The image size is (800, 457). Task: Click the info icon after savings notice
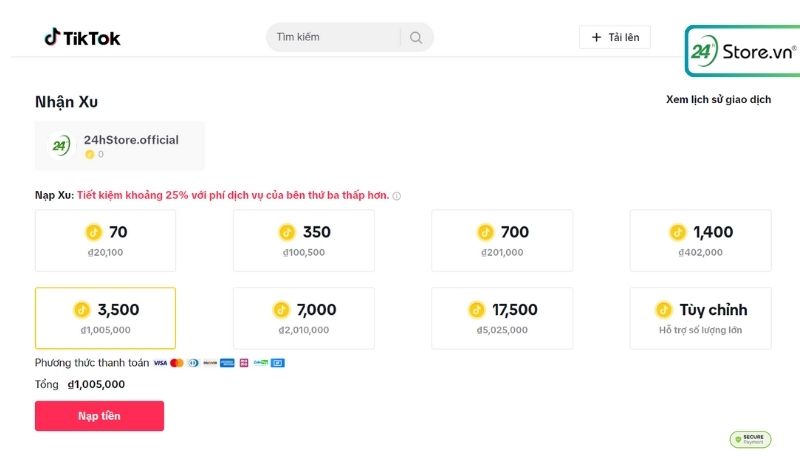pyautogui.click(x=396, y=196)
